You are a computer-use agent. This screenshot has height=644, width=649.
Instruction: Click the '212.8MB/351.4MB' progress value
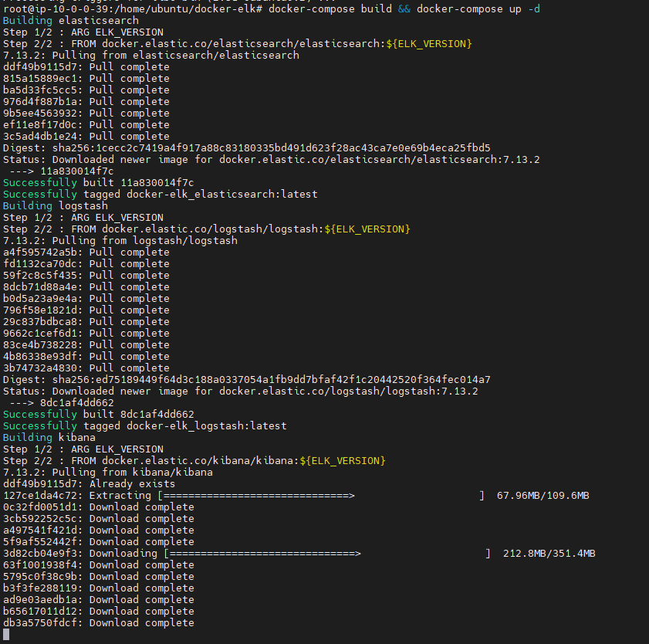(x=549, y=554)
